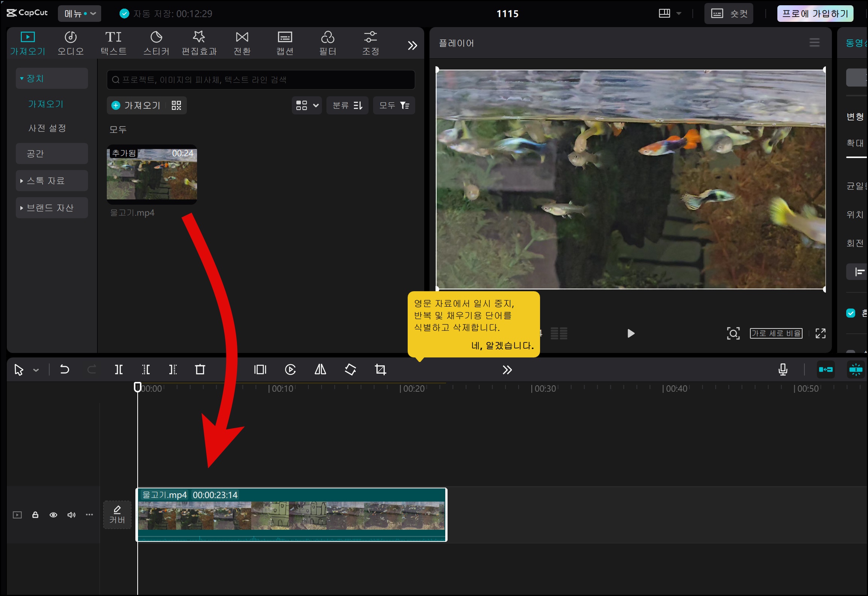The width and height of the screenshot is (868, 596).
Task: Click the crop tool icon
Action: pos(380,369)
